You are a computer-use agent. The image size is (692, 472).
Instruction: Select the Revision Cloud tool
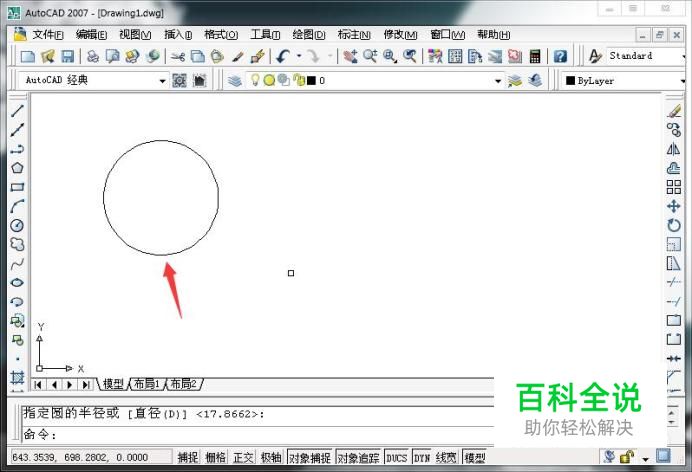point(17,244)
